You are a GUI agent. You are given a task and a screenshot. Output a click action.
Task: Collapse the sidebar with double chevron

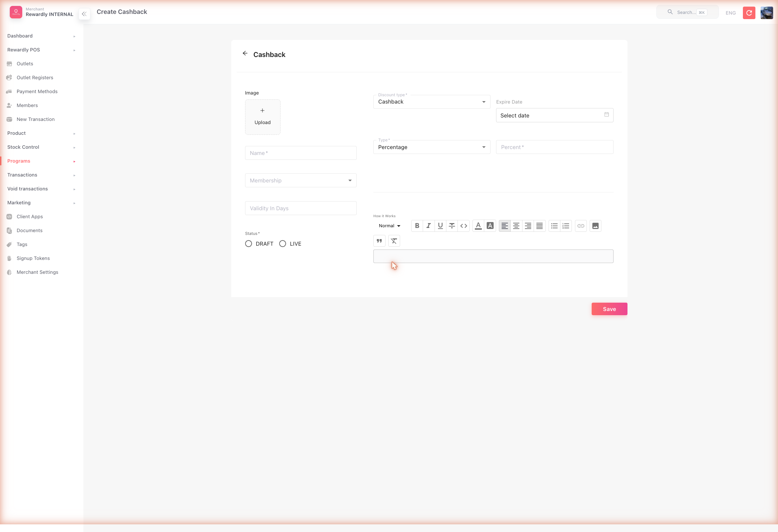pos(84,14)
